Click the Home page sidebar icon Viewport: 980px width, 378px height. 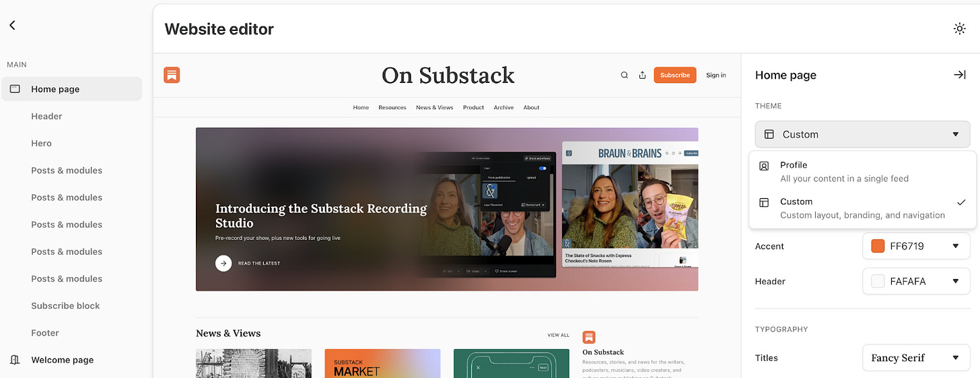pyautogui.click(x=15, y=89)
